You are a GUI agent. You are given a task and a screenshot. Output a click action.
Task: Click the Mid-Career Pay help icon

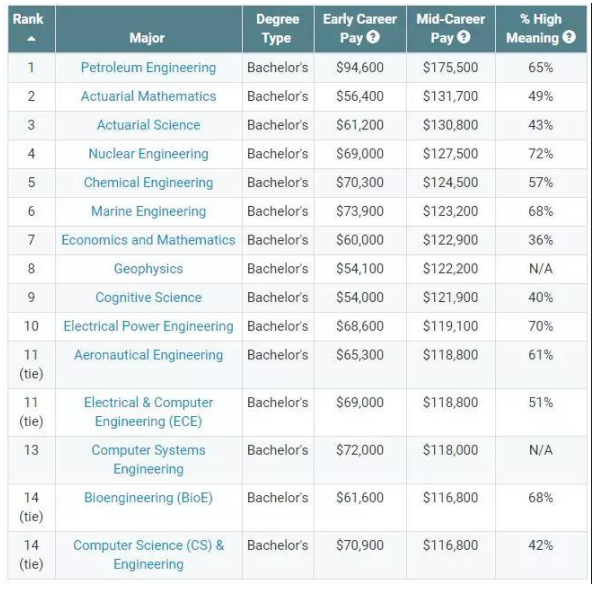pyautogui.click(x=464, y=37)
